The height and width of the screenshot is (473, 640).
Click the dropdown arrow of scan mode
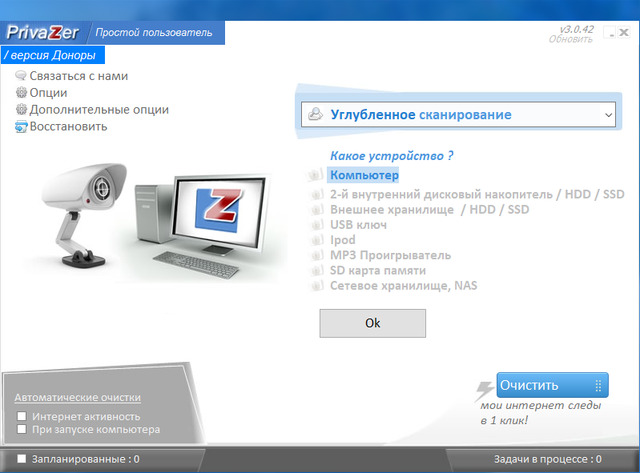pos(608,115)
